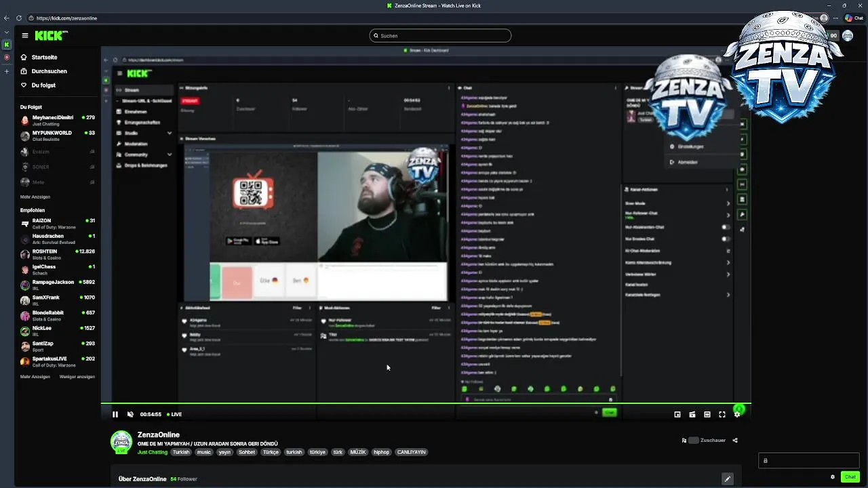Pause the live stream playback
Screen dimensions: 868x488
click(115, 414)
